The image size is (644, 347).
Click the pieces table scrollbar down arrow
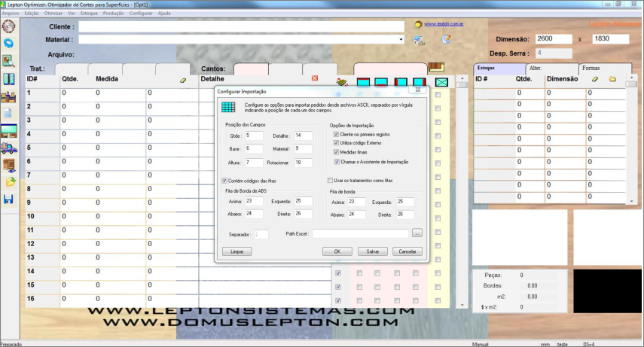pos(462,305)
